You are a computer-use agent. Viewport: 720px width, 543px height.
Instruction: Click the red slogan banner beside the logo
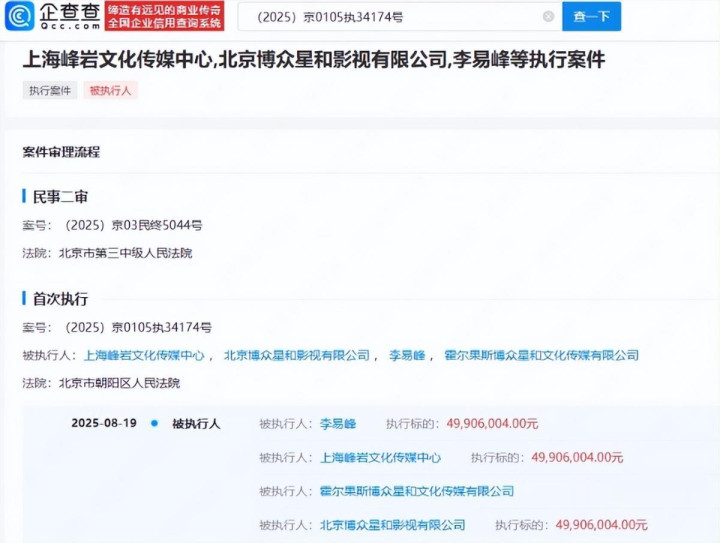pyautogui.click(x=166, y=16)
